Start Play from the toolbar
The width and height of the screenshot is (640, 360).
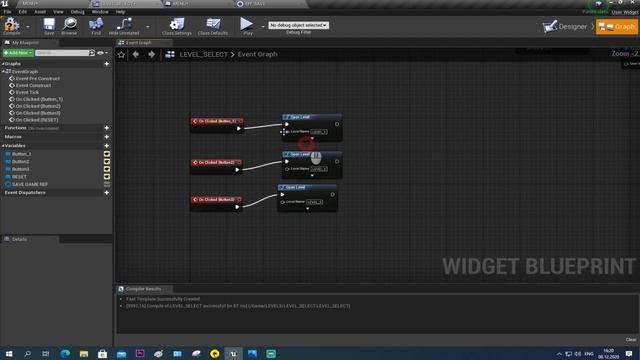(247, 26)
